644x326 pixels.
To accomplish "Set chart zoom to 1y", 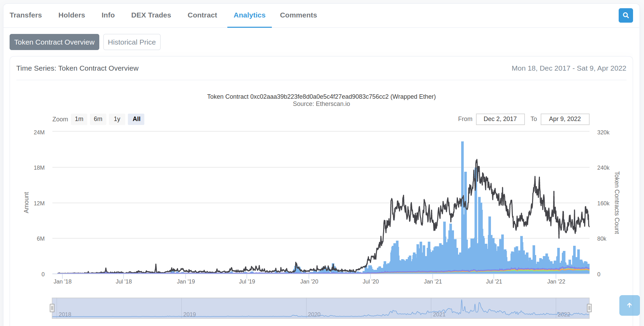I will pos(117,119).
